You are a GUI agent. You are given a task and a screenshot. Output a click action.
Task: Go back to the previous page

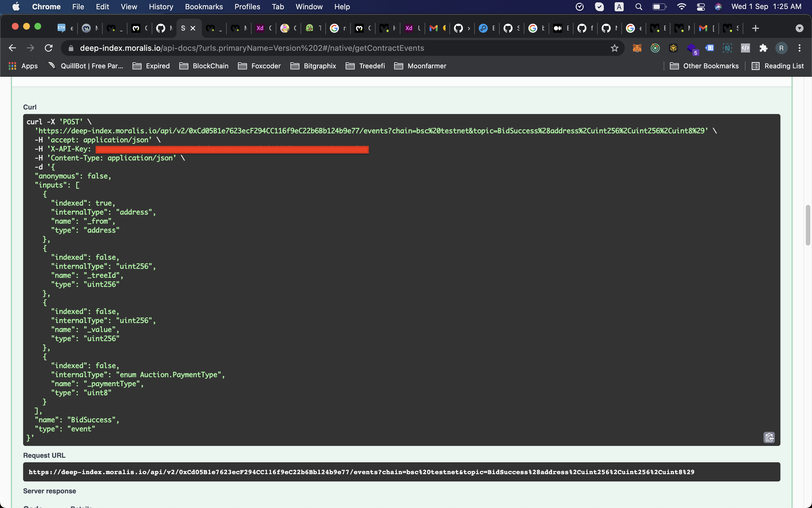[12, 48]
